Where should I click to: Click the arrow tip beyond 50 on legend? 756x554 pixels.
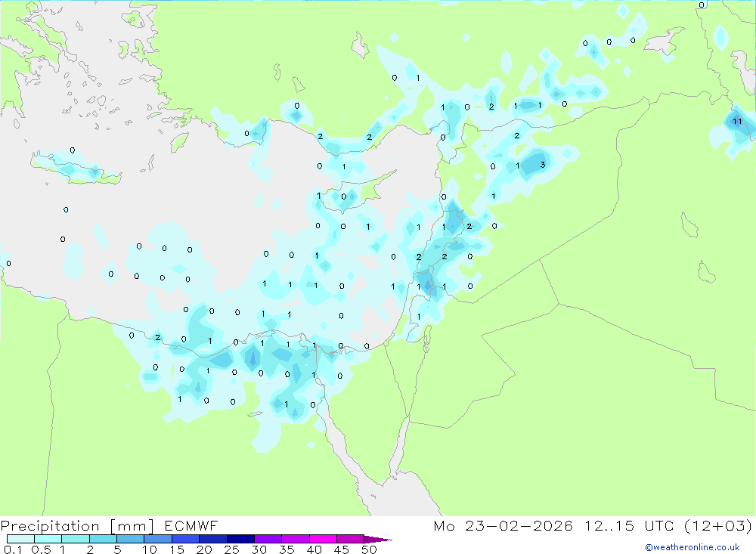379,539
